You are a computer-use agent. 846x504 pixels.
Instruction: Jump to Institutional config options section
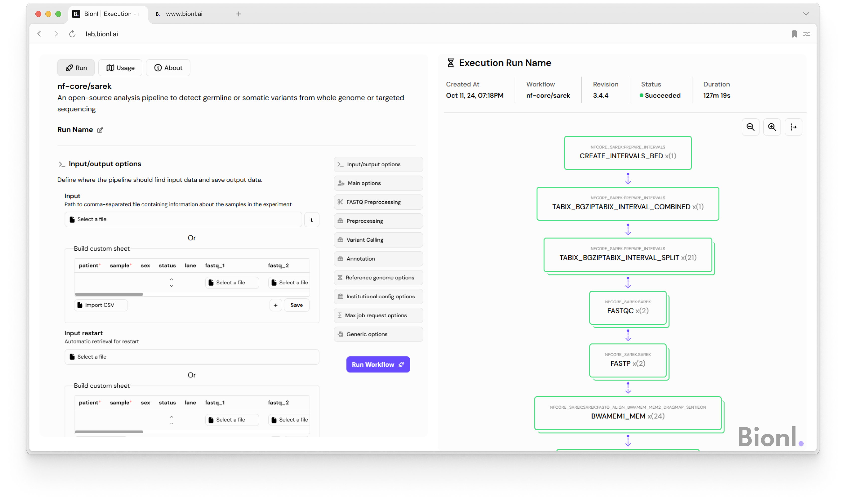point(379,297)
